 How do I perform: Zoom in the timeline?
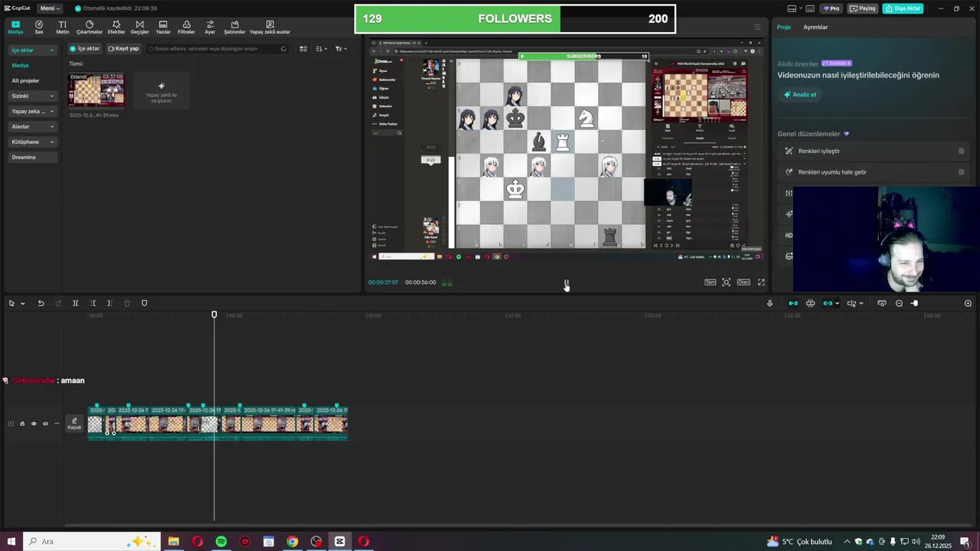(x=968, y=303)
